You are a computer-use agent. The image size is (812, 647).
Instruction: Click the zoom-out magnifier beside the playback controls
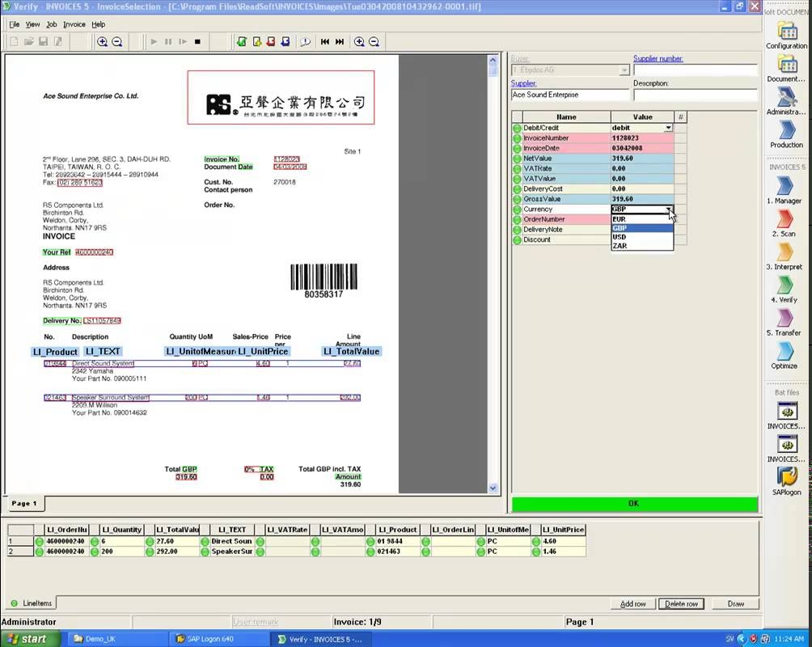coord(117,42)
